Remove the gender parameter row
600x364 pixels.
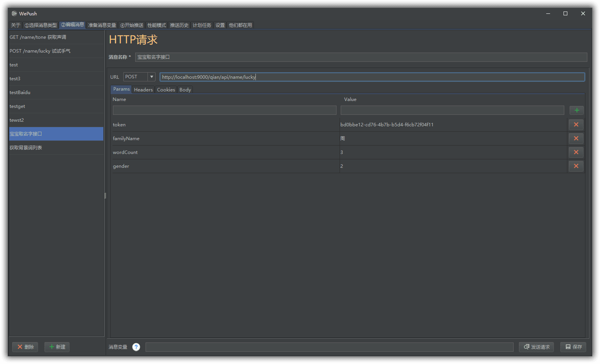pos(576,166)
